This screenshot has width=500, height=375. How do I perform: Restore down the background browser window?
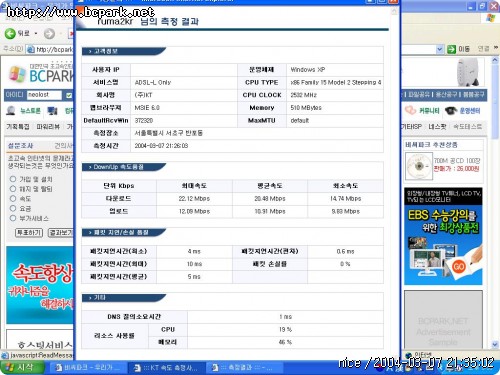point(483,6)
